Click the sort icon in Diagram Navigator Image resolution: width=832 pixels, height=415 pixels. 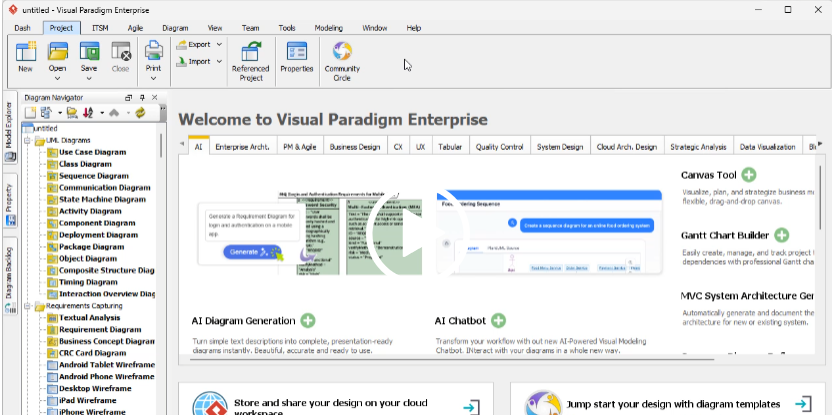88,113
